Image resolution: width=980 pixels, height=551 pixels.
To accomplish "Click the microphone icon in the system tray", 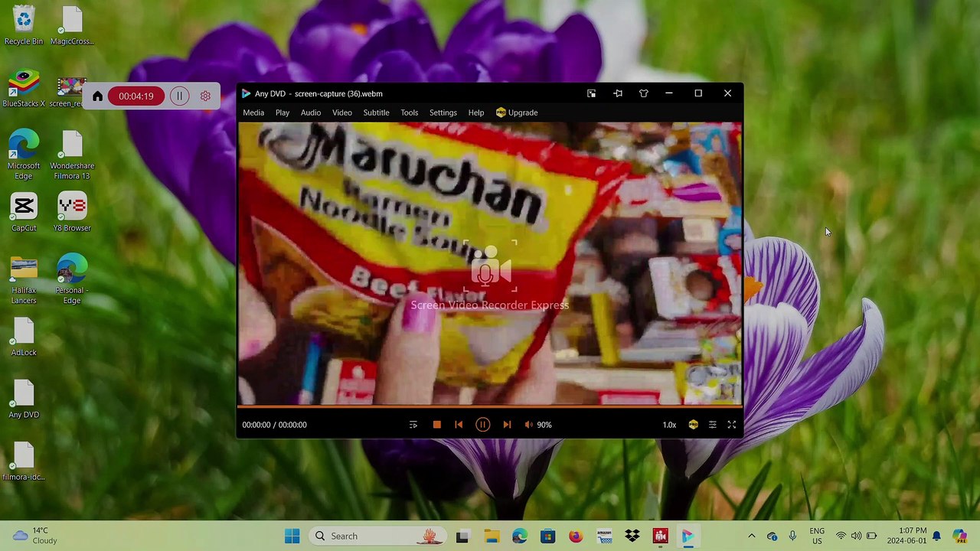I will pyautogui.click(x=792, y=536).
